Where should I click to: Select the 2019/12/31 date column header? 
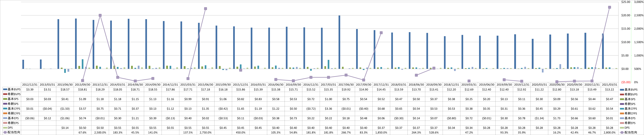pyautogui.click(x=522, y=85)
